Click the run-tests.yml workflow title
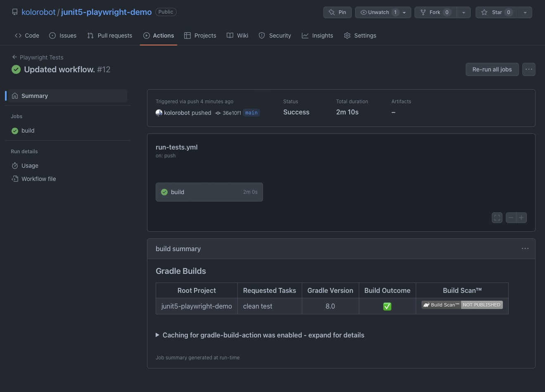 click(177, 147)
